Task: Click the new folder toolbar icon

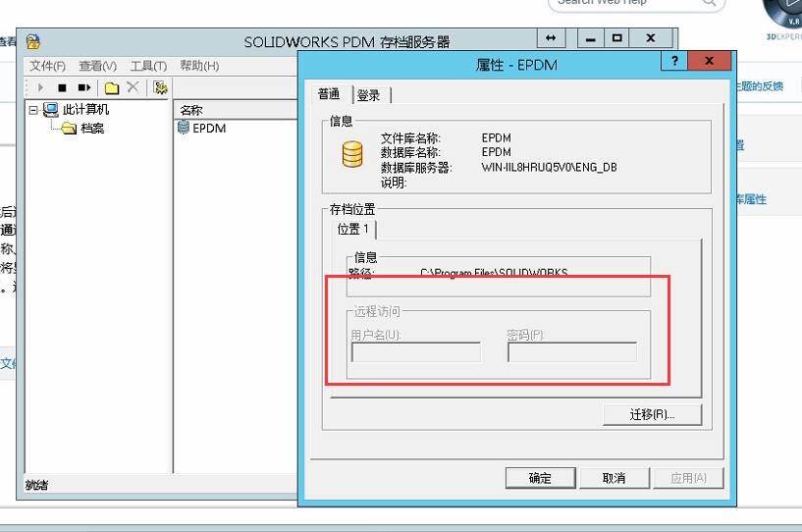Action: point(112,88)
